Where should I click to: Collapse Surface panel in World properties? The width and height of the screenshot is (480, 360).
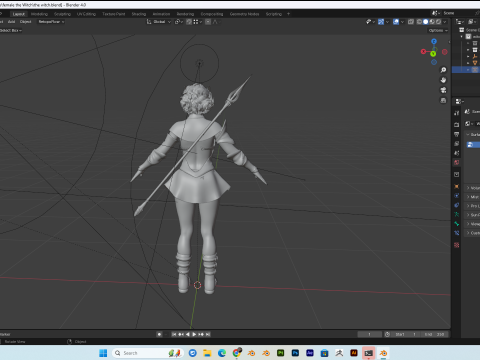[473, 134]
